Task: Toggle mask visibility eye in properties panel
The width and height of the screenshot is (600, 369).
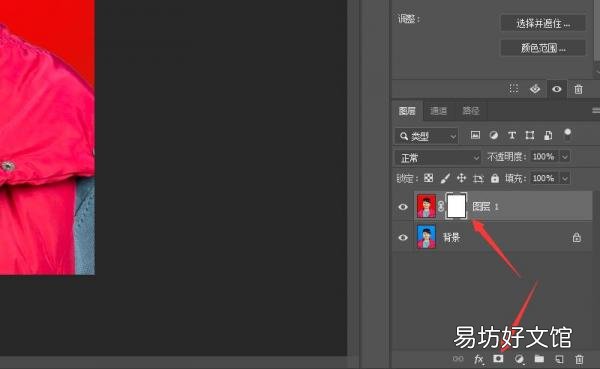Action: click(557, 89)
